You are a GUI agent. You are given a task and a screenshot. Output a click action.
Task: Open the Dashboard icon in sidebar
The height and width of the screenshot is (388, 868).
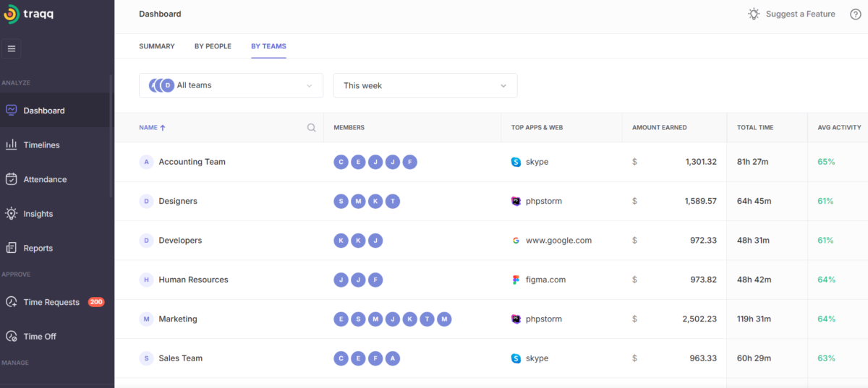coord(11,111)
